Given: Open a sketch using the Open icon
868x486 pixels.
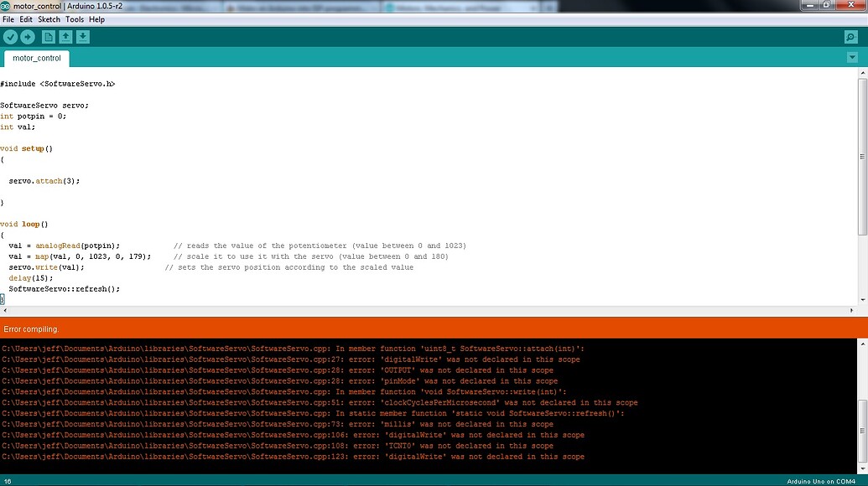Looking at the screenshot, I should coord(66,37).
